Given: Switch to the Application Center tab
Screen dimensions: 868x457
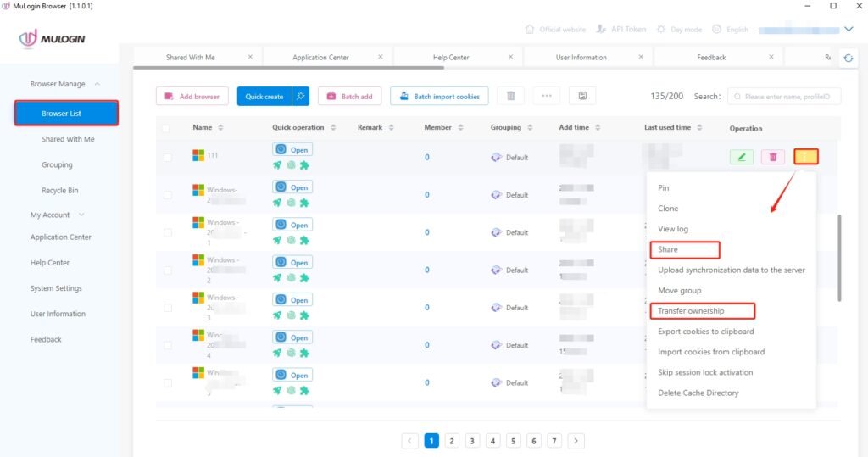Looking at the screenshot, I should pyautogui.click(x=320, y=58).
